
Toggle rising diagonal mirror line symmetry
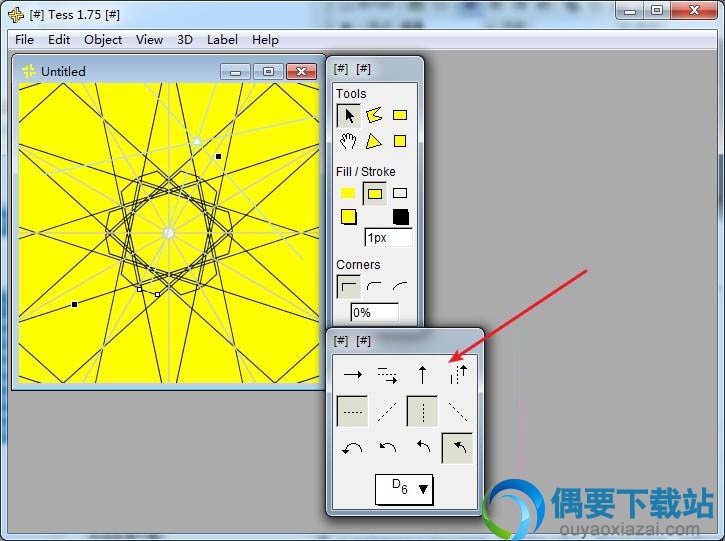[x=387, y=411]
